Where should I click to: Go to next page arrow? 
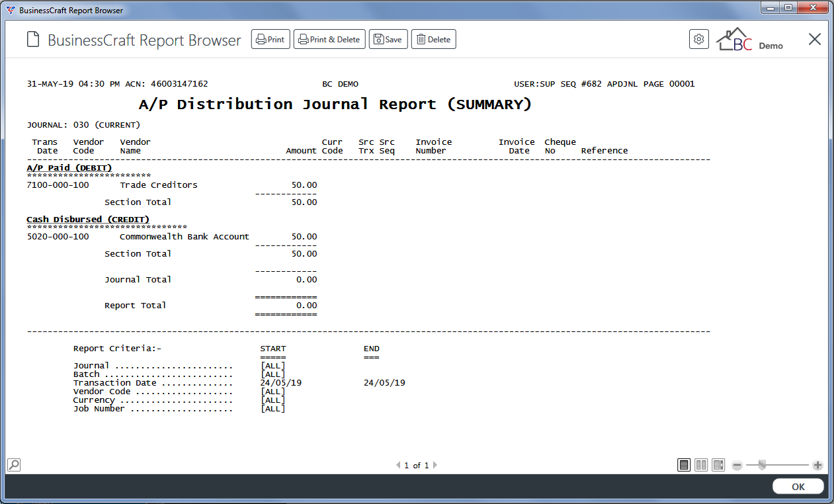[435, 466]
